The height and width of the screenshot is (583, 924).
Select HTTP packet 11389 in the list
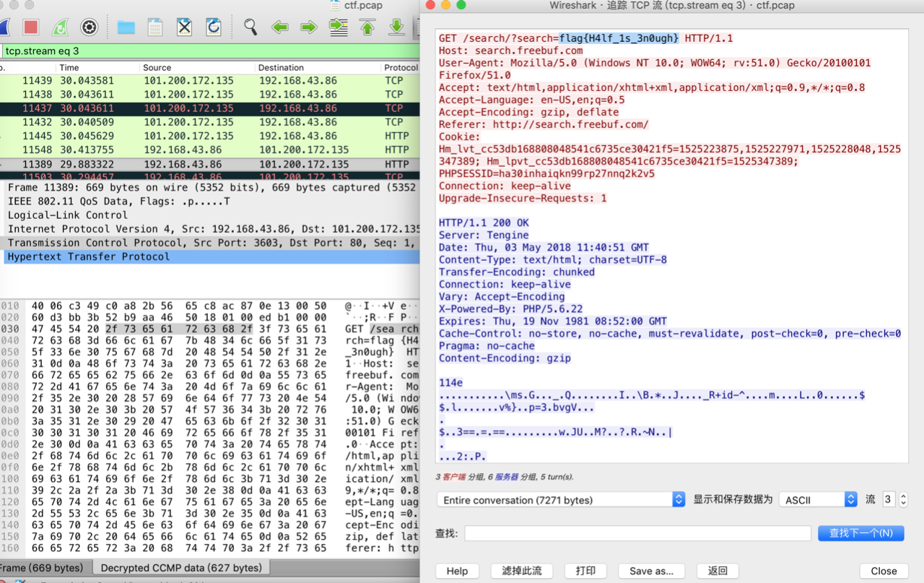click(x=209, y=164)
